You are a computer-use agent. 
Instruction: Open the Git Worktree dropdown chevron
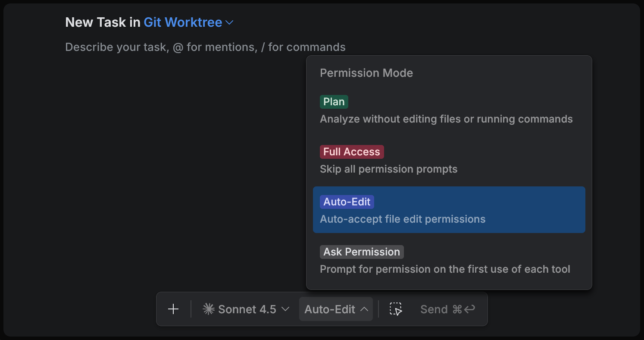pos(229,22)
